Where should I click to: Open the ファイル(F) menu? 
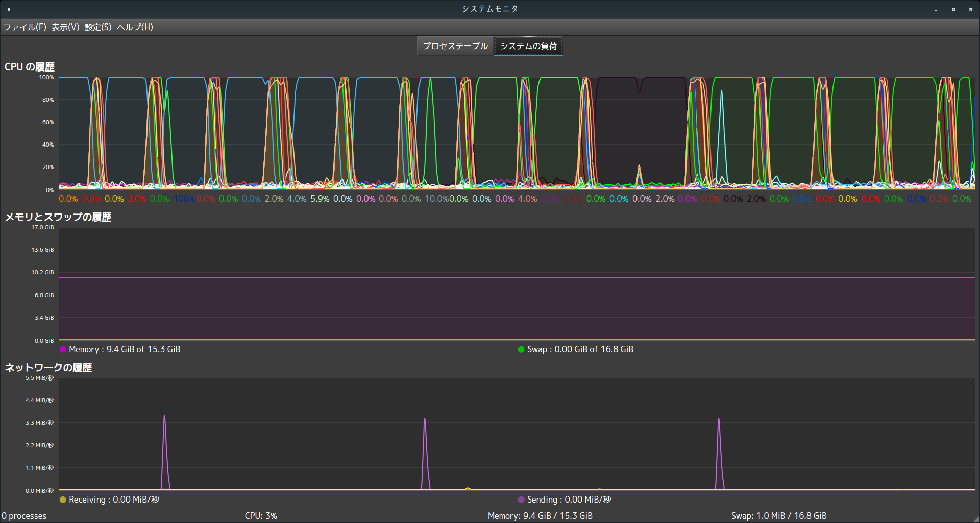[x=25, y=27]
